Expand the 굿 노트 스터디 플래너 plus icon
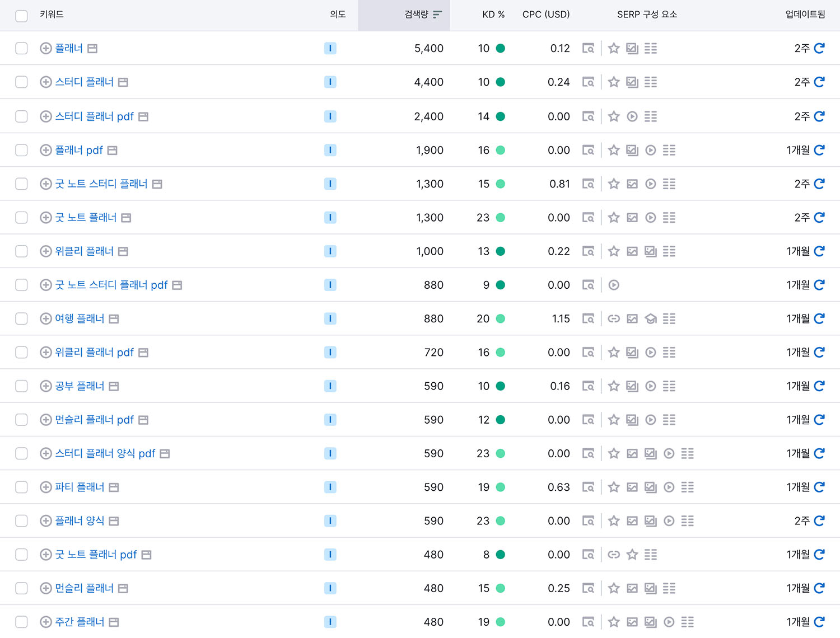This screenshot has height=638, width=840. (46, 184)
